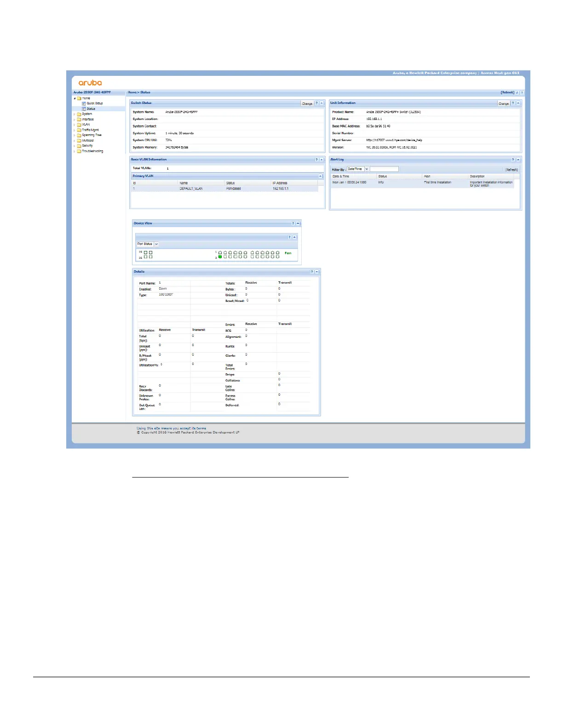Select SFP port 26 icon
The width and height of the screenshot is (563, 728).
pyautogui.click(x=146, y=257)
